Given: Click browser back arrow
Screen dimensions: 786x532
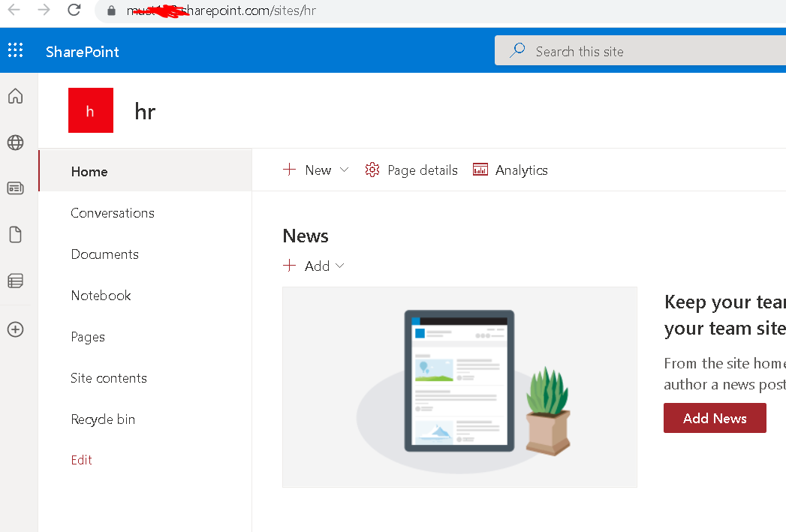Looking at the screenshot, I should [x=14, y=10].
